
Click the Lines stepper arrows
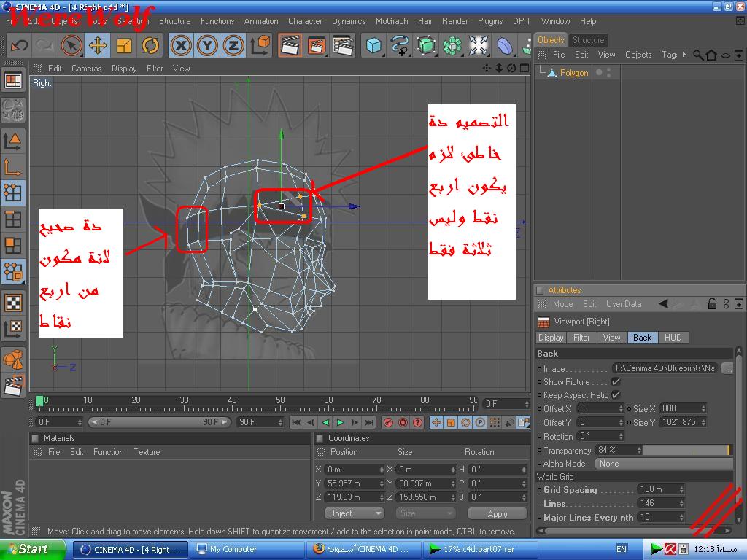(x=681, y=503)
